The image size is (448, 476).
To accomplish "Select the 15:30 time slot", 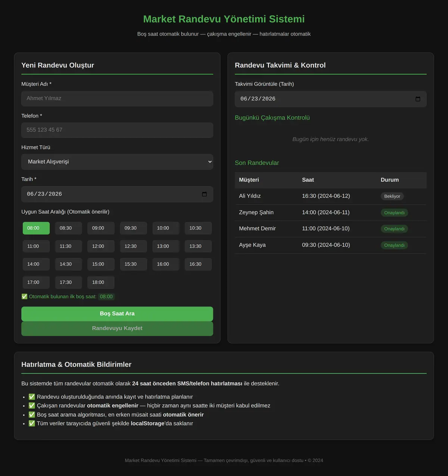I will (133, 264).
